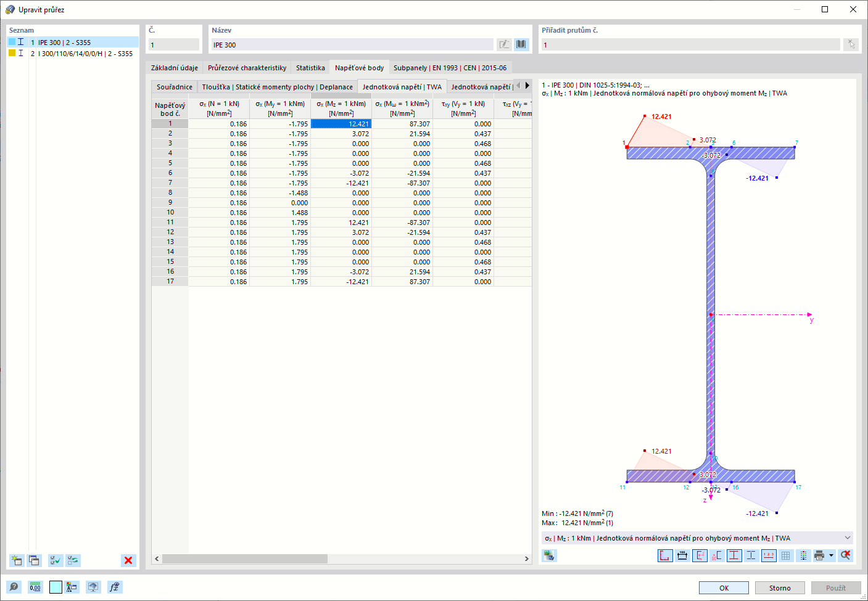Select the Napěťové body tab
This screenshot has height=601, width=868.
click(359, 68)
